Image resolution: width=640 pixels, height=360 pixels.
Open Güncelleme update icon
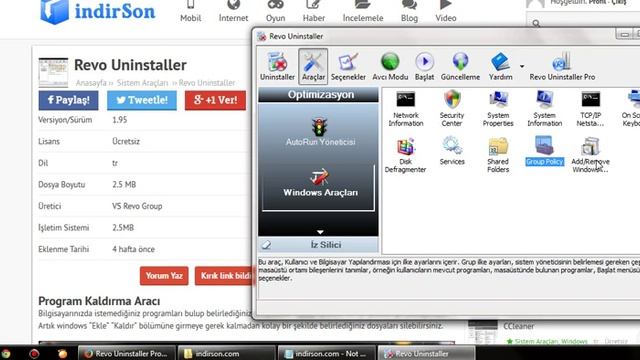pos(460,66)
